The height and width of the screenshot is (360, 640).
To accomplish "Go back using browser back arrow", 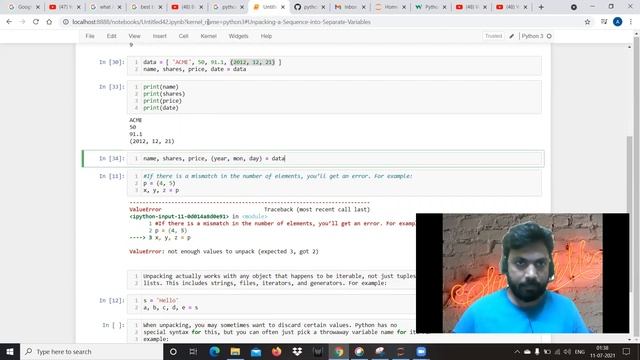I will [9, 22].
